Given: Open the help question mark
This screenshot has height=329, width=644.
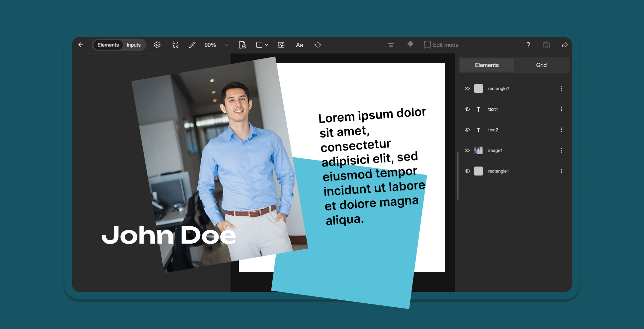Looking at the screenshot, I should (x=528, y=45).
